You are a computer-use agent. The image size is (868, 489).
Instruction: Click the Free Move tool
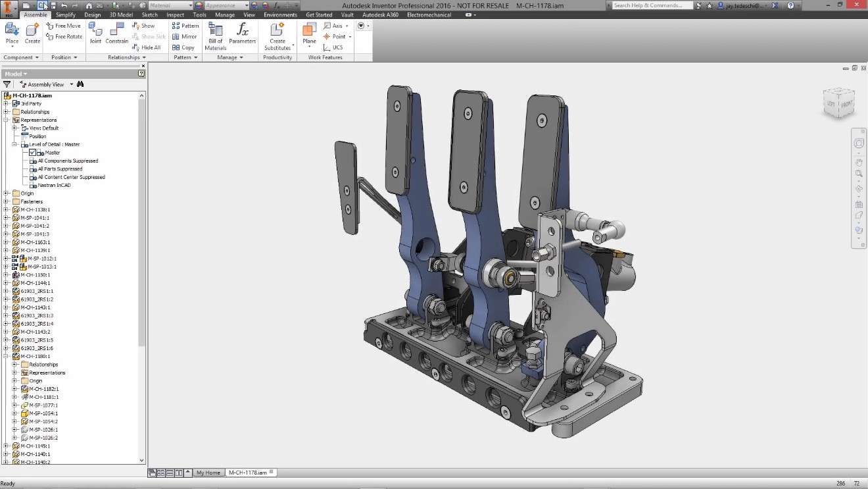pyautogui.click(x=64, y=26)
